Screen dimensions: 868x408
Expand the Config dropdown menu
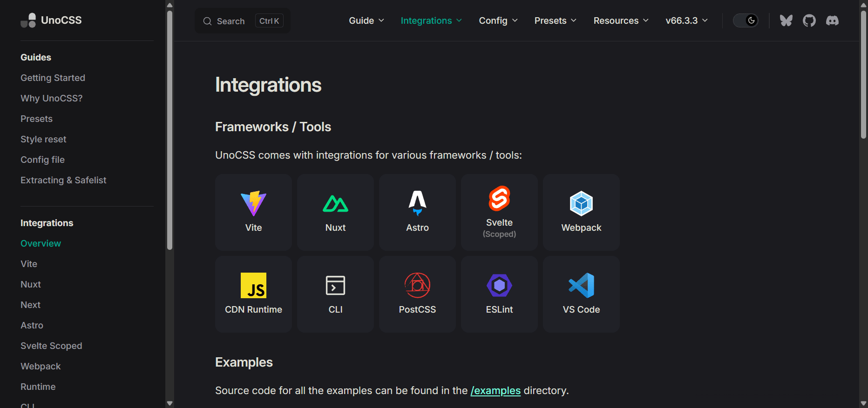(498, 20)
